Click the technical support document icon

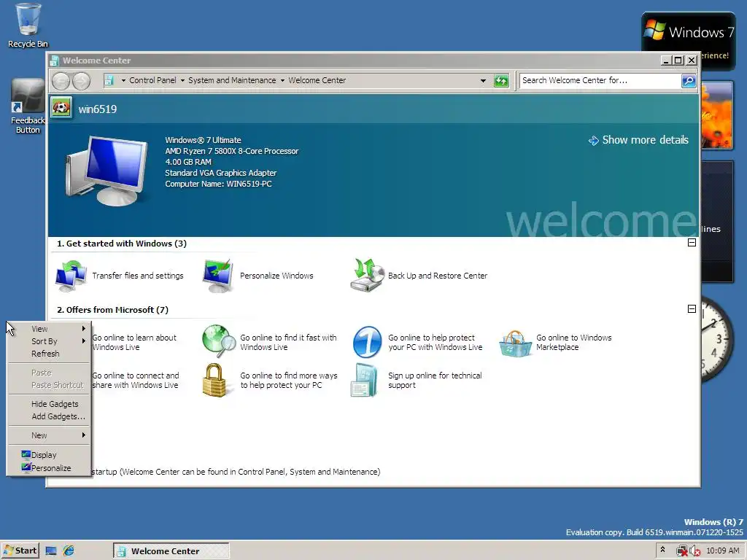pyautogui.click(x=364, y=380)
